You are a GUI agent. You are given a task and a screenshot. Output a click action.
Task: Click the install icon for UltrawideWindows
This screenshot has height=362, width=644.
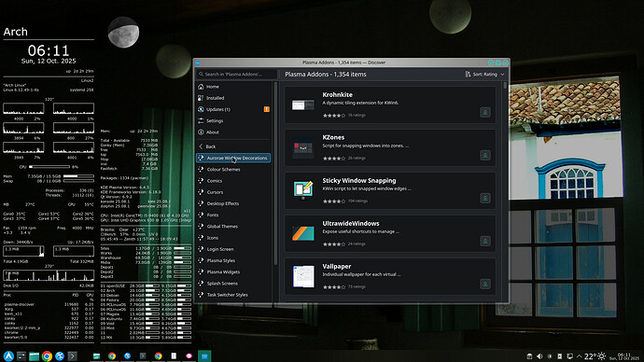point(485,242)
